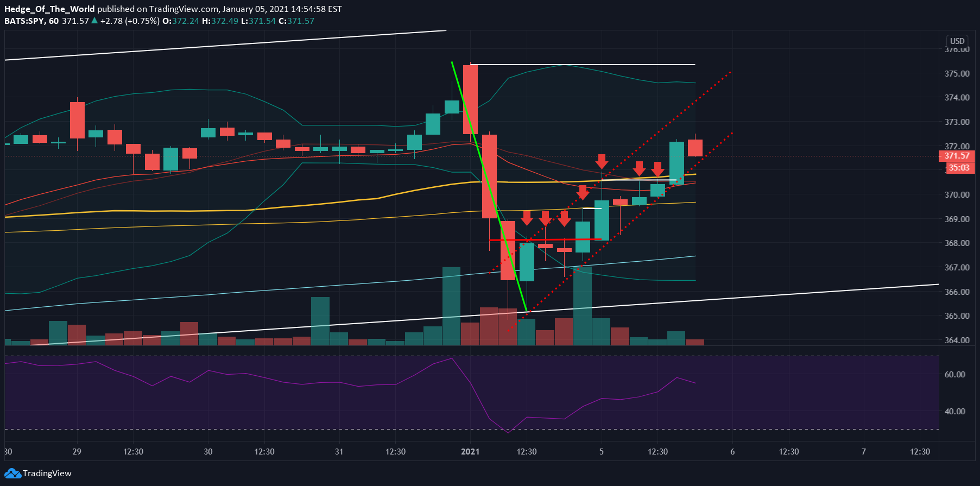Click the latest red candle near 372
980x486 pixels.
[x=695, y=148]
